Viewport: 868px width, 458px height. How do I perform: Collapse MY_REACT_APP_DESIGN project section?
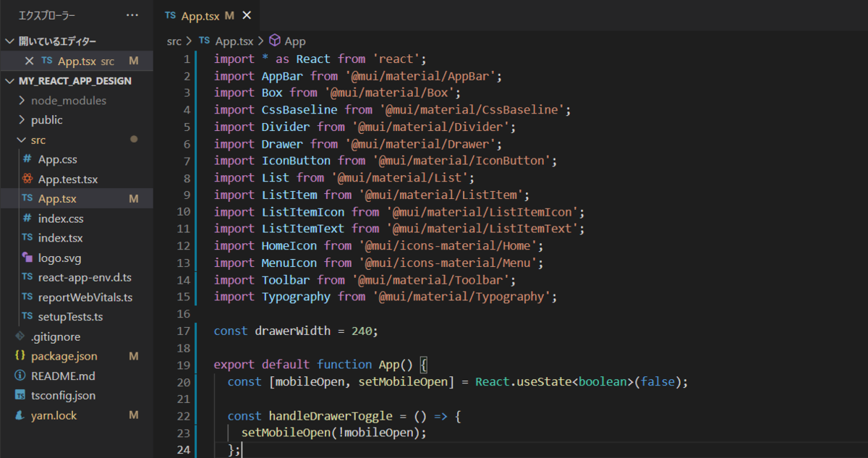tap(9, 80)
